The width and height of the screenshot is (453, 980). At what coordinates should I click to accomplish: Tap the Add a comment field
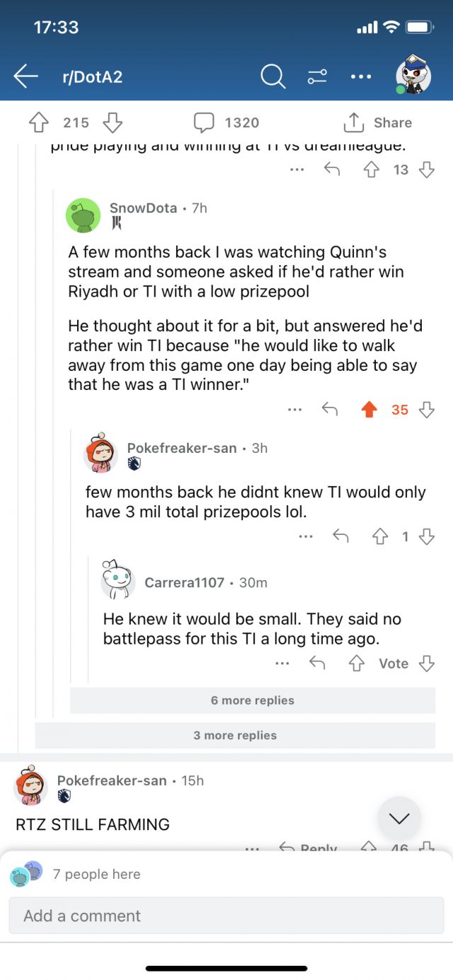226,916
